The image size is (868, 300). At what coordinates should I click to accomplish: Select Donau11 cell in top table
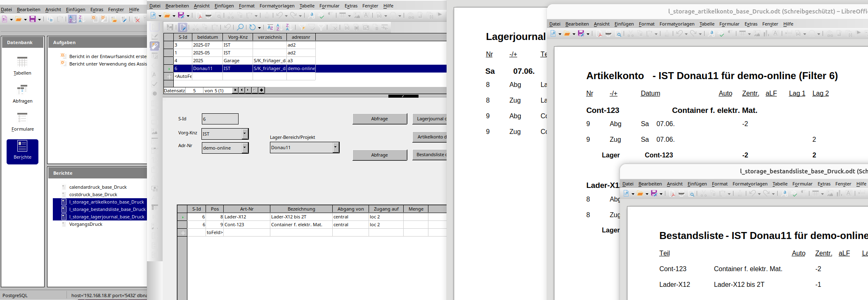207,68
